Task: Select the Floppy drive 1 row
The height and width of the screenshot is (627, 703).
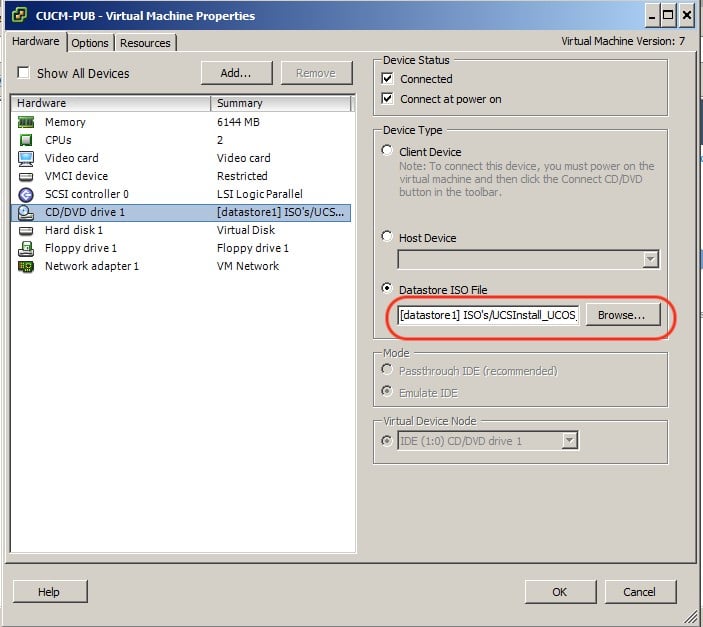Action: pos(181,248)
